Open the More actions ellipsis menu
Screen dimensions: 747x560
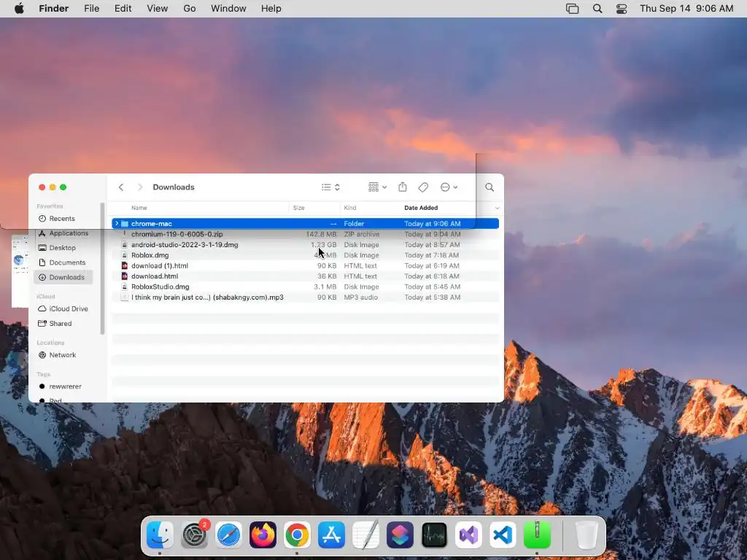pos(449,187)
